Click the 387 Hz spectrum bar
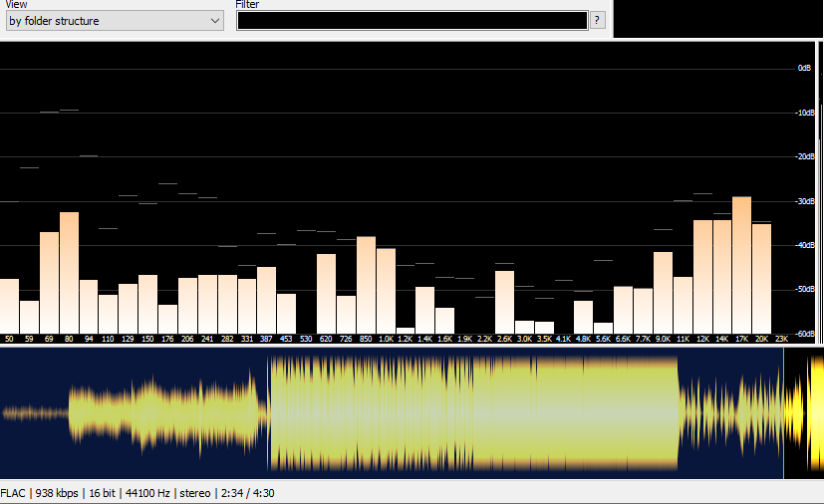Viewport: 824px width, 504px height. pyautogui.click(x=266, y=299)
